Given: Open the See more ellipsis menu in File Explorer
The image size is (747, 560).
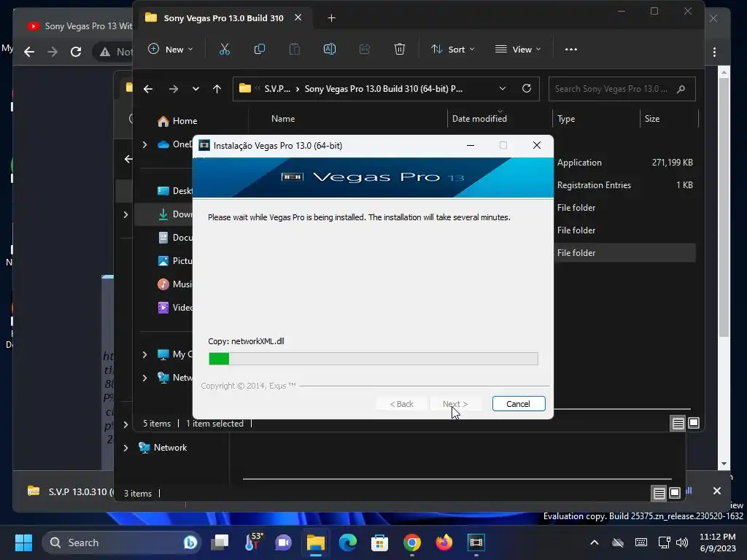Looking at the screenshot, I should [570, 49].
